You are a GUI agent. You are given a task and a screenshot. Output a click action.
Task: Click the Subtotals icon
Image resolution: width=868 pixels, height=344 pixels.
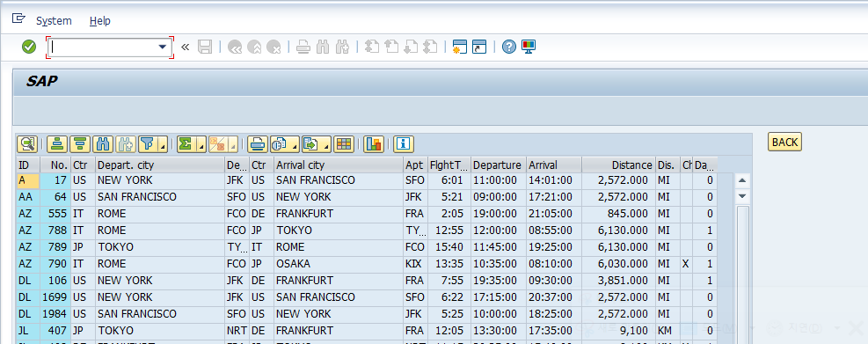pyautogui.click(x=217, y=144)
